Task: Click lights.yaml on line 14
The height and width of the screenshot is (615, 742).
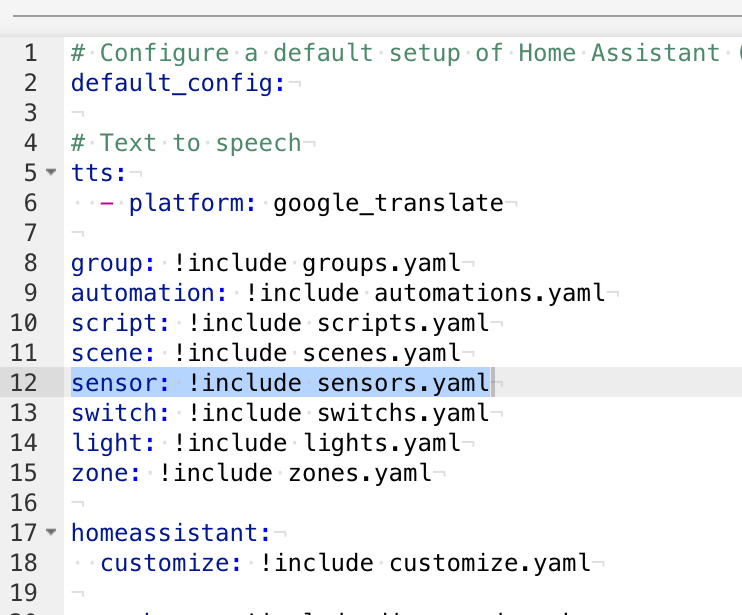Action: coord(381,443)
